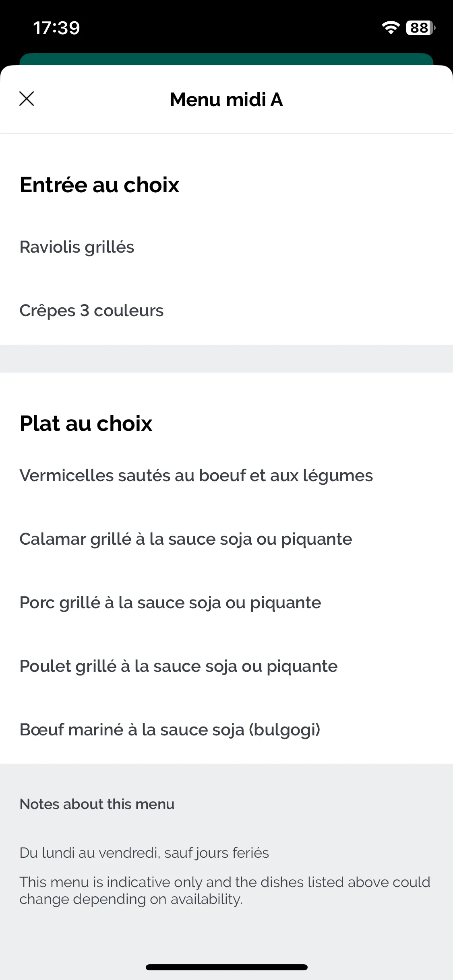The height and width of the screenshot is (980, 453).
Task: Tap the menu is indicative only disclaimer
Action: (x=225, y=890)
